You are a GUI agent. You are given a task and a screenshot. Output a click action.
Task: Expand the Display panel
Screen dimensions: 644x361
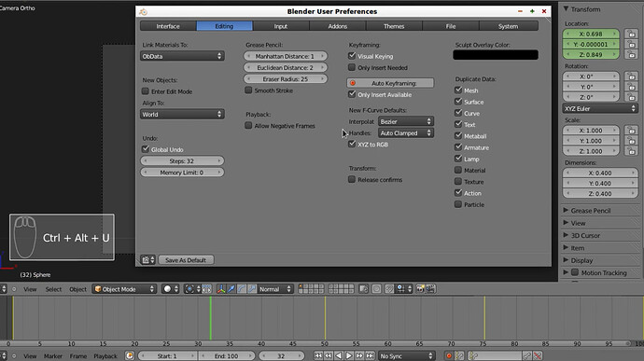(581, 260)
